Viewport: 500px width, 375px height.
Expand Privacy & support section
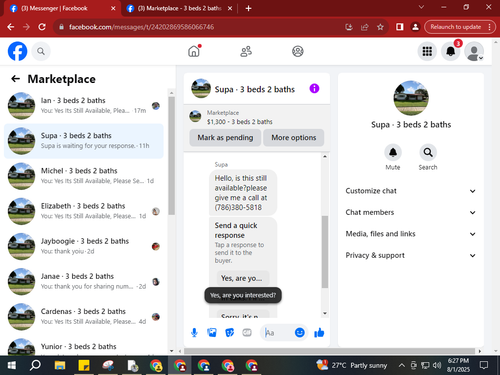(x=411, y=255)
